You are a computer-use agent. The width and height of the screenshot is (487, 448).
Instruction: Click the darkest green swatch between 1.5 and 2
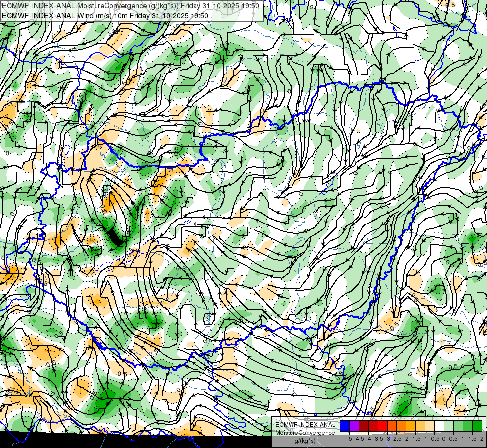pos(477,426)
